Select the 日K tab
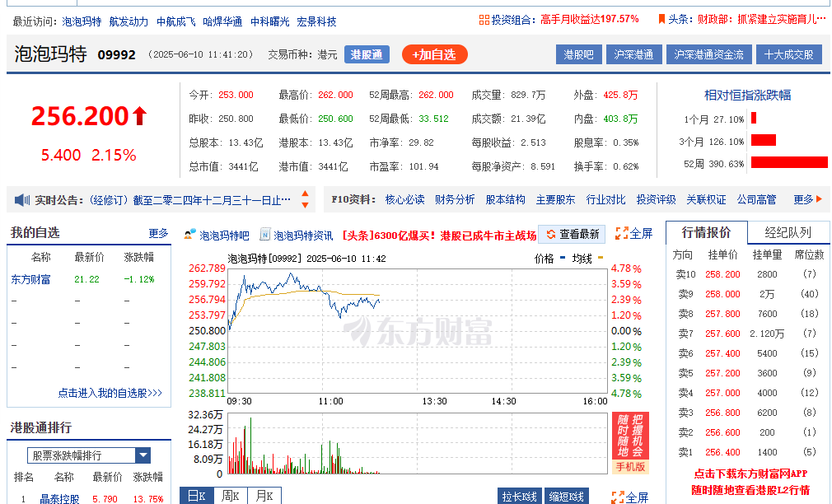Viewport: 832px width, 504px height. pos(197,496)
